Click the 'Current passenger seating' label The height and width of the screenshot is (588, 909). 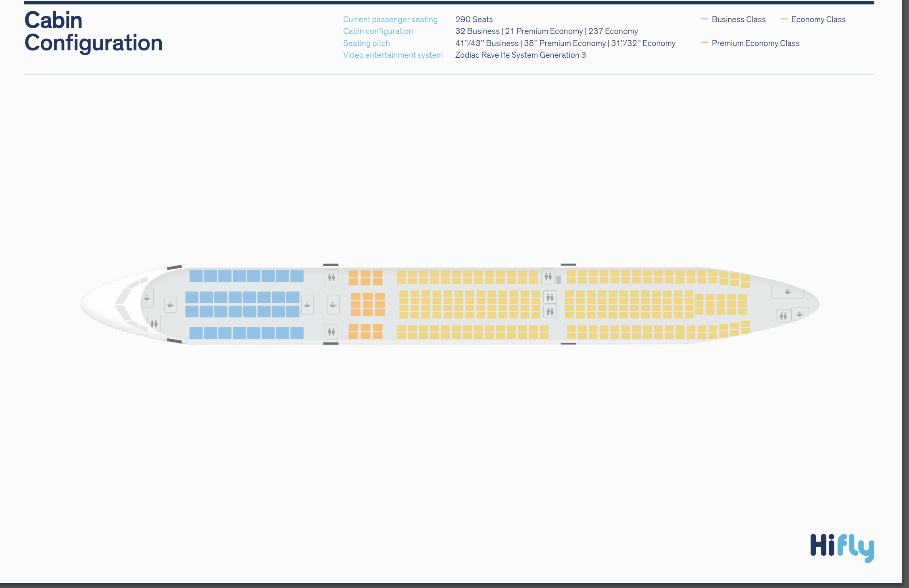pyautogui.click(x=390, y=19)
